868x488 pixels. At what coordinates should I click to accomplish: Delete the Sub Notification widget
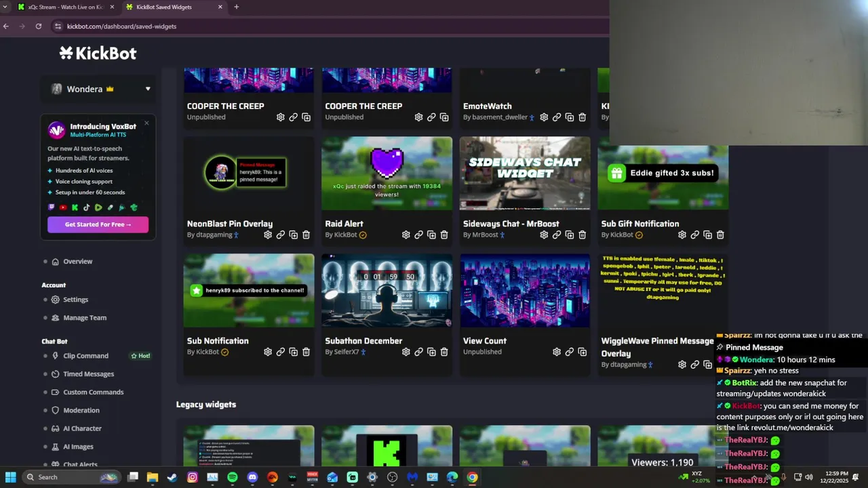point(306,352)
